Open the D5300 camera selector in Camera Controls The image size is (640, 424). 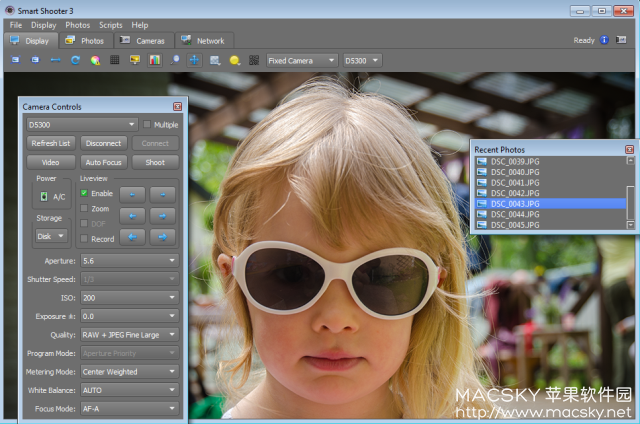click(x=82, y=124)
